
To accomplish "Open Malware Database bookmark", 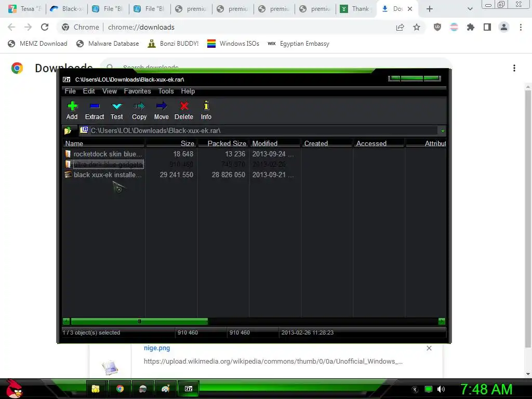I will (108, 44).
